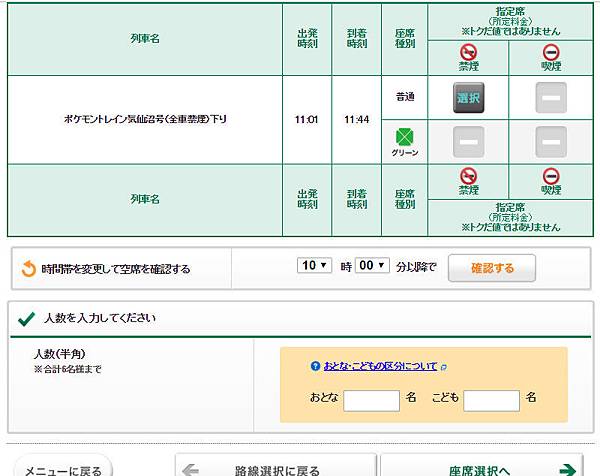
Task: Select non-smoking ordinary seat 選択 button
Action: (x=468, y=98)
